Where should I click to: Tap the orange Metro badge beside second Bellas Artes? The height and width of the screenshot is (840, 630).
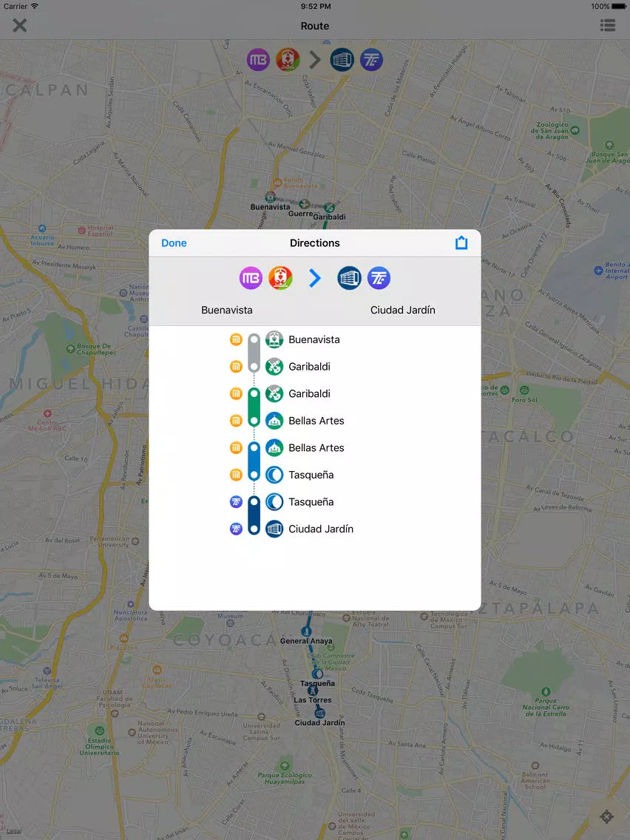pos(237,448)
